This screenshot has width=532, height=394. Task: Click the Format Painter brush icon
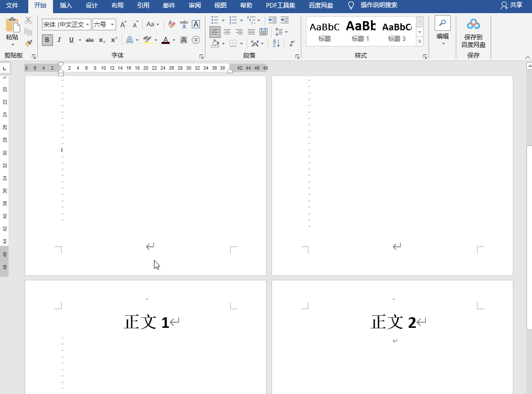[28, 43]
